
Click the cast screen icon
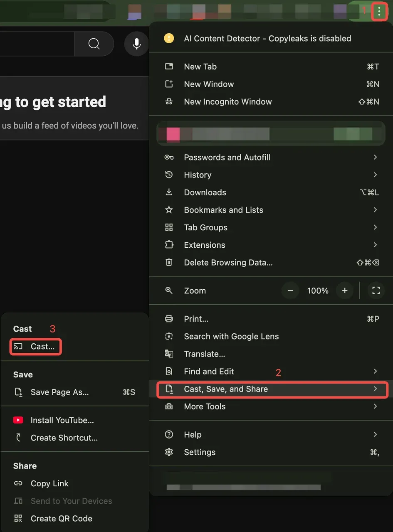point(18,346)
